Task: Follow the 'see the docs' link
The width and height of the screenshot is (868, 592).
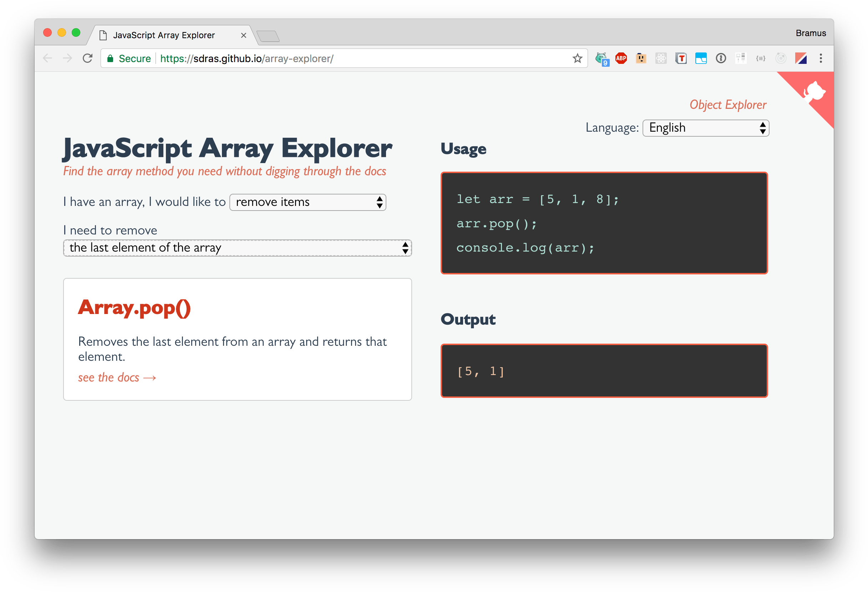Action: (x=117, y=378)
